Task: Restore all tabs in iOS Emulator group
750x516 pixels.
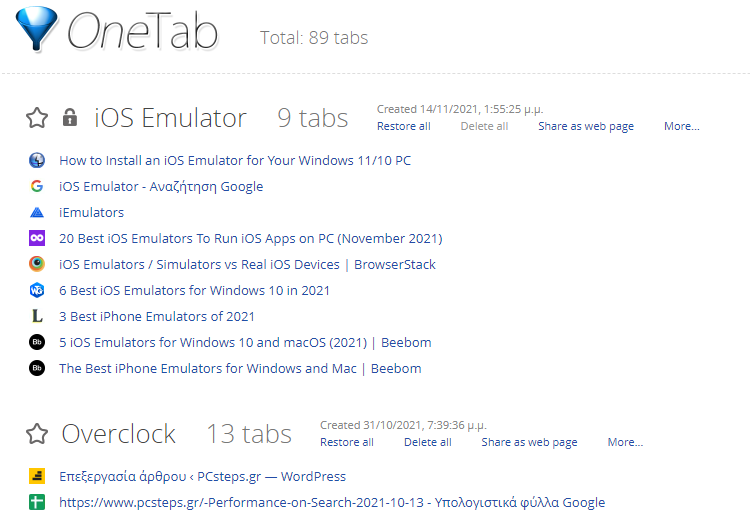Action: click(404, 126)
